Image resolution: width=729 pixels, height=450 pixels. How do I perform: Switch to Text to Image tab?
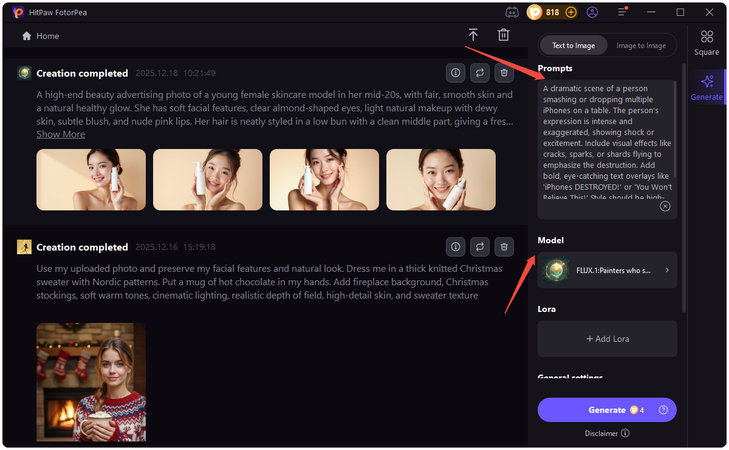[573, 46]
